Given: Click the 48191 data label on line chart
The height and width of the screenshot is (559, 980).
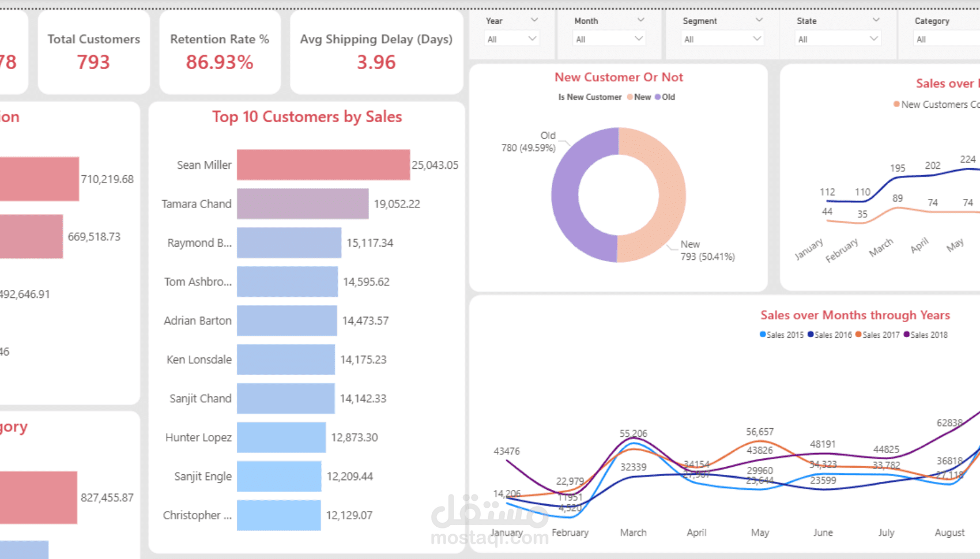Looking at the screenshot, I should 823,444.
